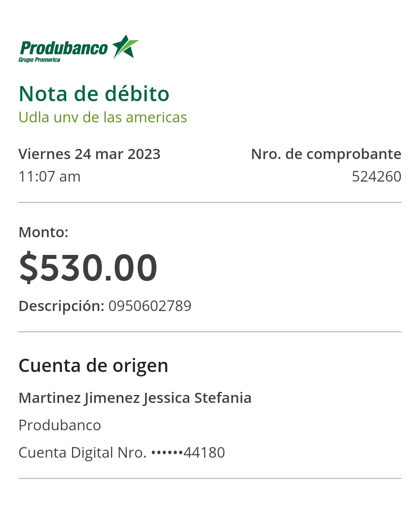Viewport: 420px width, 516px height.
Task: Click the divider line above the Monto label
Action: tap(210, 202)
